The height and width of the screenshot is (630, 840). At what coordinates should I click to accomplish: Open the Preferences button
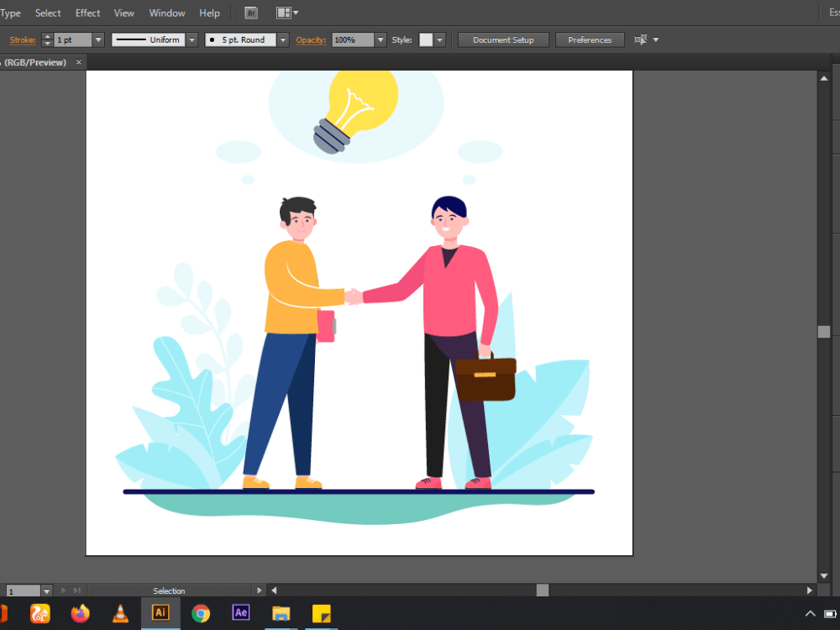click(590, 39)
